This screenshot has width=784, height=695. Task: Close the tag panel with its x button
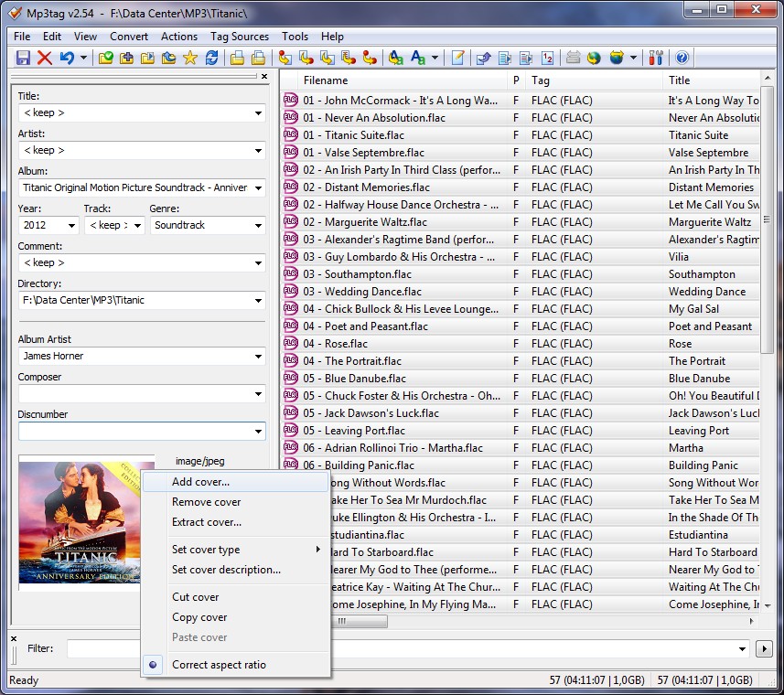point(264,77)
